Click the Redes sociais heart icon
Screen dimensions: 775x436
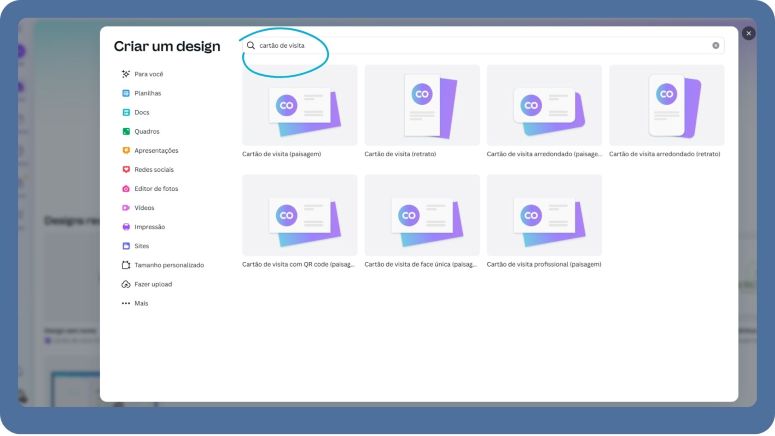[x=126, y=169]
